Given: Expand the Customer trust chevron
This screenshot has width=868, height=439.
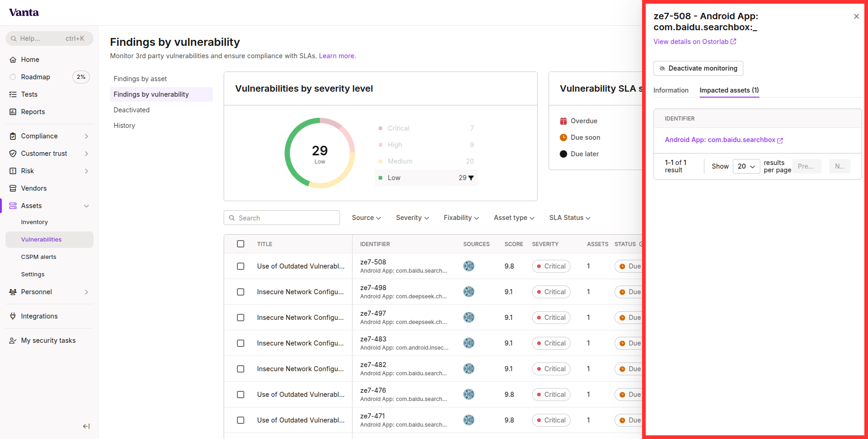Looking at the screenshot, I should tap(87, 154).
